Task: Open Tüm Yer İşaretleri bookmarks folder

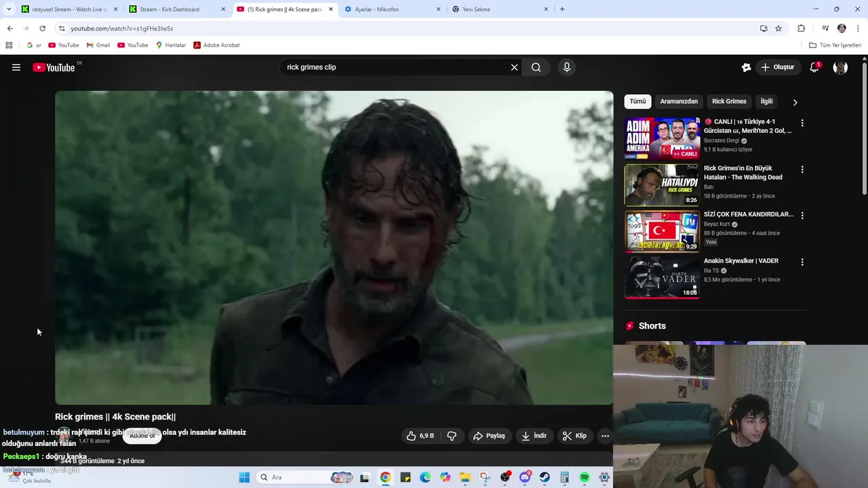Action: [835, 45]
